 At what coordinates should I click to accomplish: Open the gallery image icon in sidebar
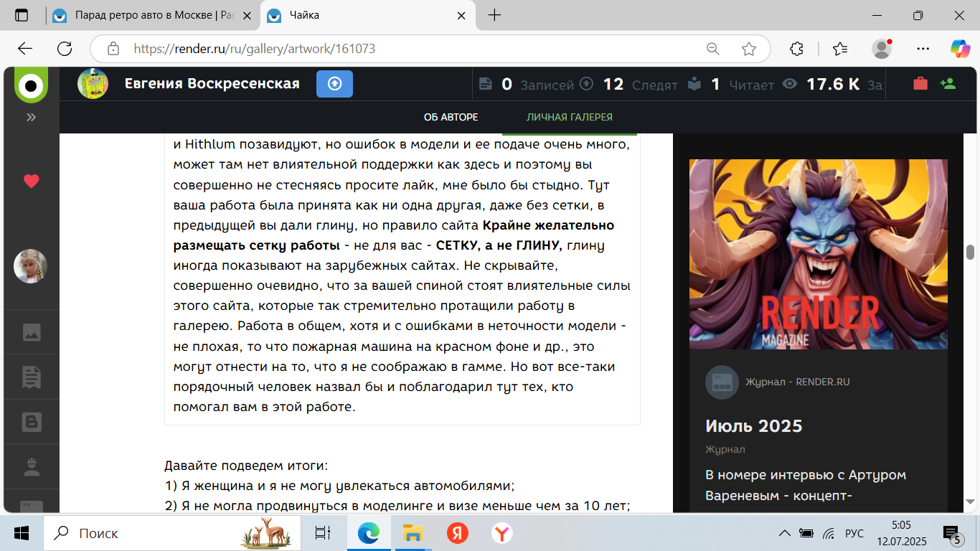[x=31, y=333]
